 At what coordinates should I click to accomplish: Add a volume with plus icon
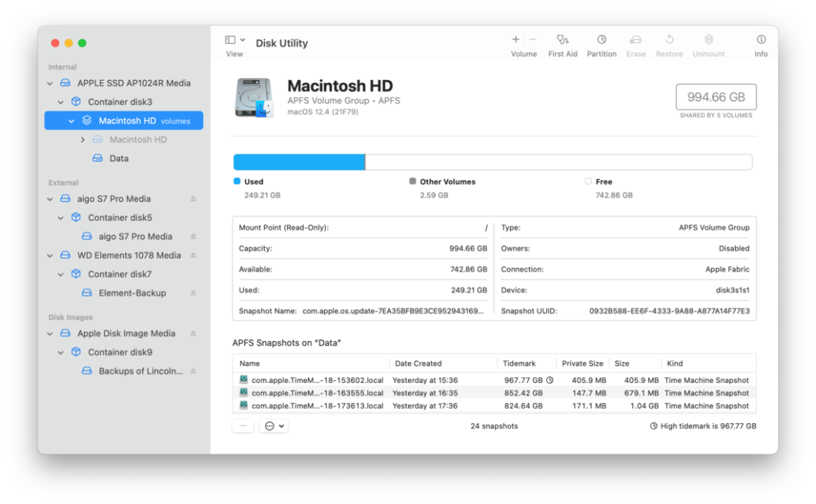[x=515, y=39]
